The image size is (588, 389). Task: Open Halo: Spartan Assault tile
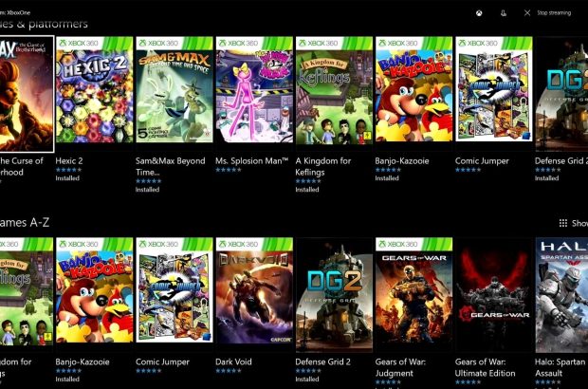pyautogui.click(x=561, y=295)
